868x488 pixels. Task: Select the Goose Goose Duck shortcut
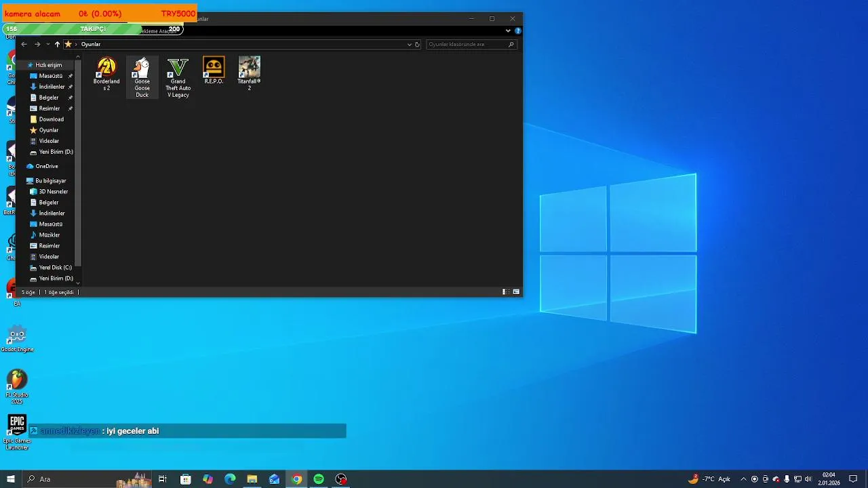(x=142, y=77)
